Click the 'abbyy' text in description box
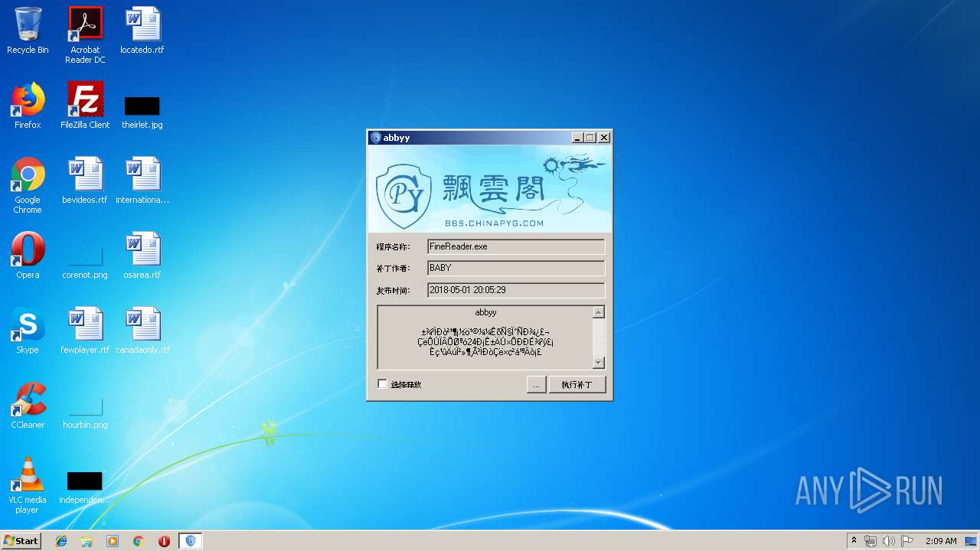This screenshot has height=551, width=980. (485, 312)
